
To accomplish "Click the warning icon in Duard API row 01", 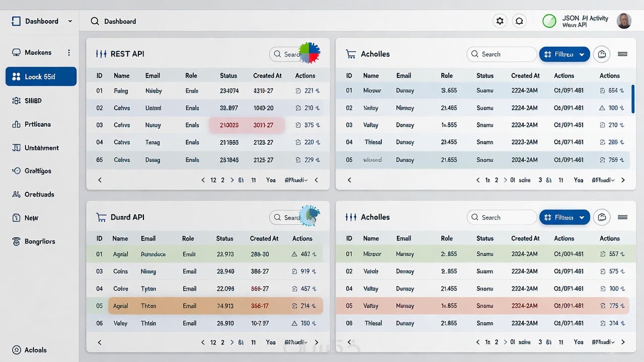I will pos(295,254).
